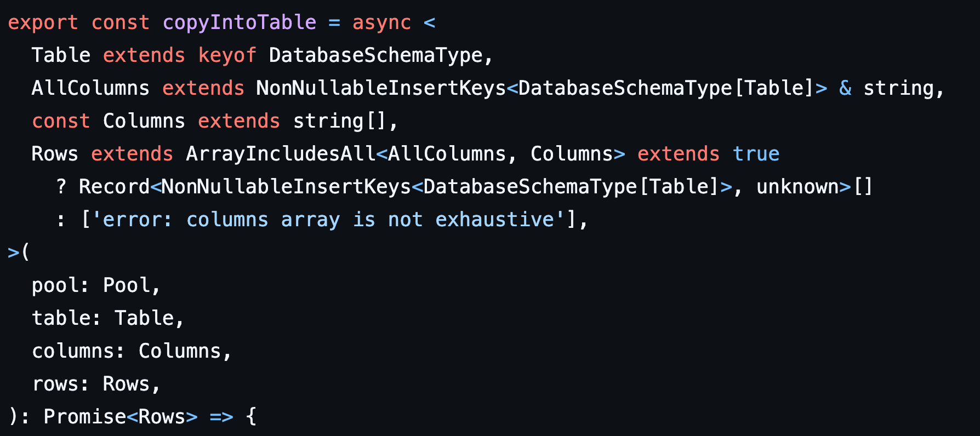The image size is (980, 436).
Task: Click the ampersand intersection operator
Action: (x=845, y=88)
